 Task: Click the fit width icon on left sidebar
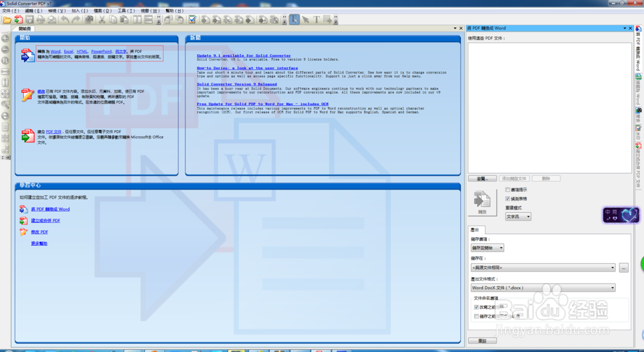pos(5,72)
